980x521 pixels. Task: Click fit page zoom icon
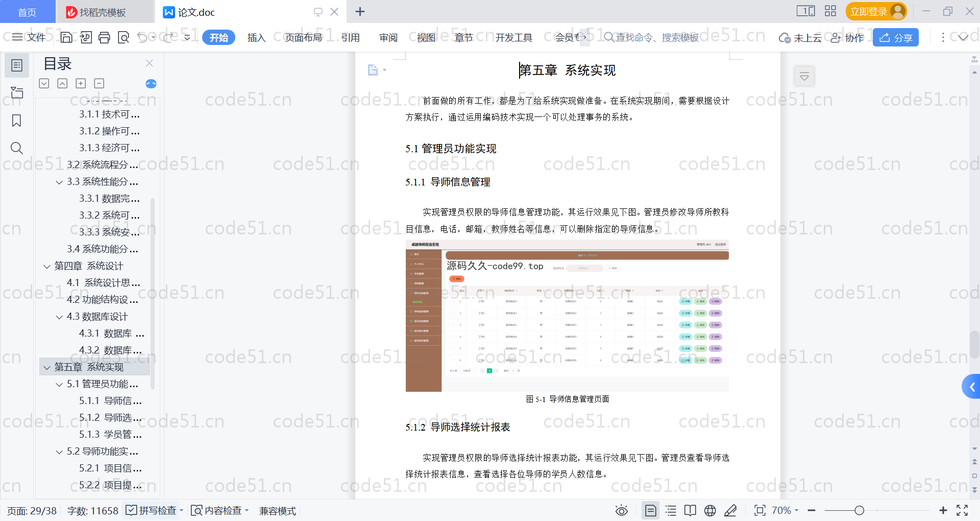[760, 510]
